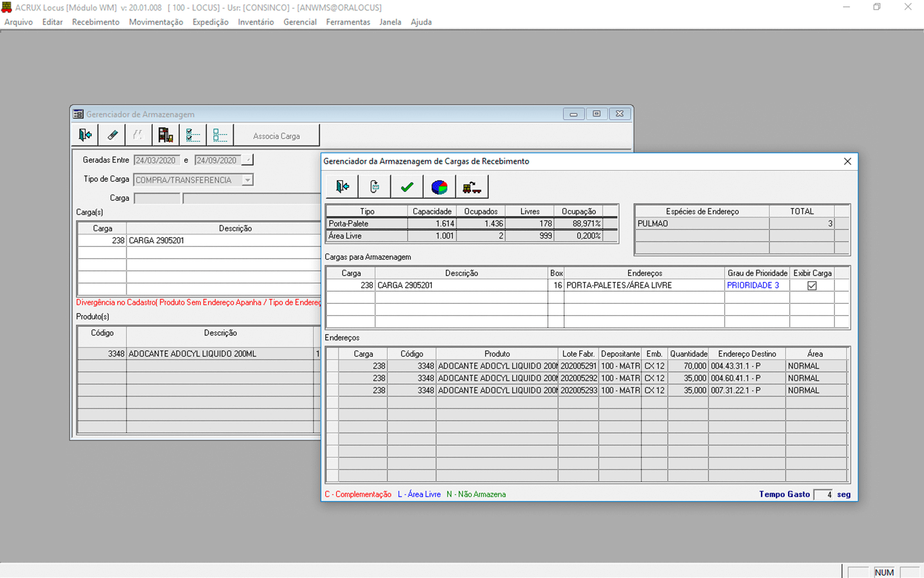The width and height of the screenshot is (924, 578).
Task: Click the Associa Carga button
Action: [277, 136]
